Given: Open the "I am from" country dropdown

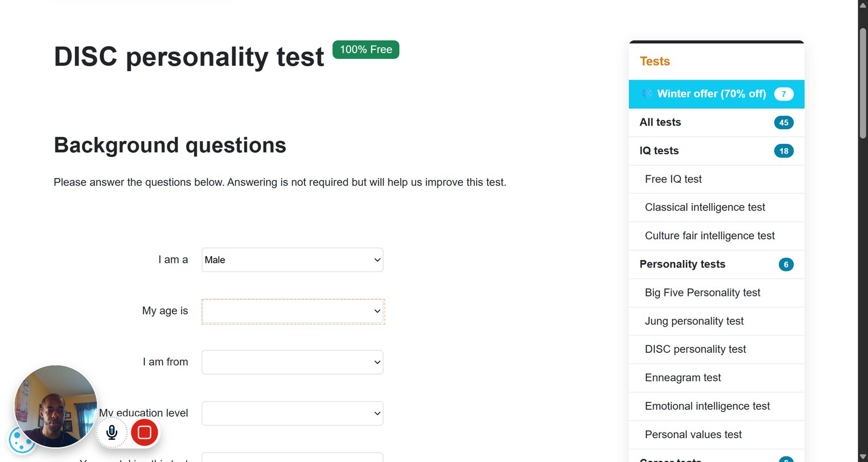Looking at the screenshot, I should pyautogui.click(x=292, y=362).
